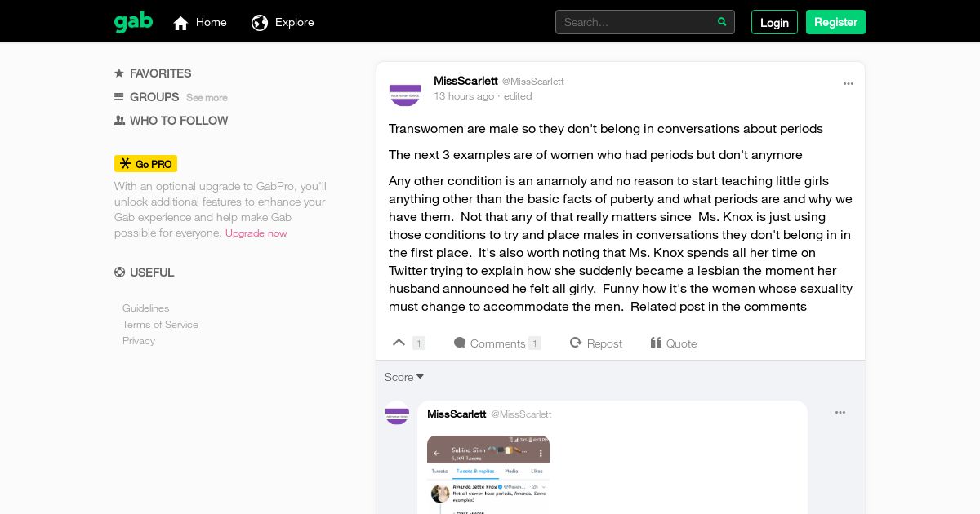Click the search magnifier icon

click(722, 22)
